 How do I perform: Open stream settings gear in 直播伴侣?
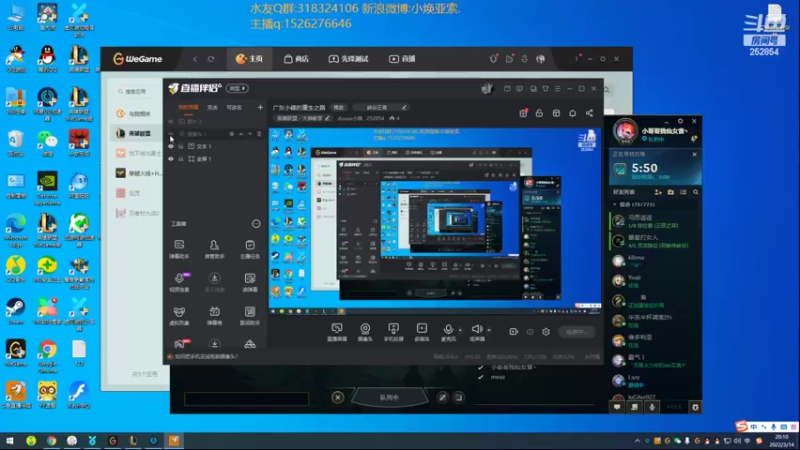546,332
